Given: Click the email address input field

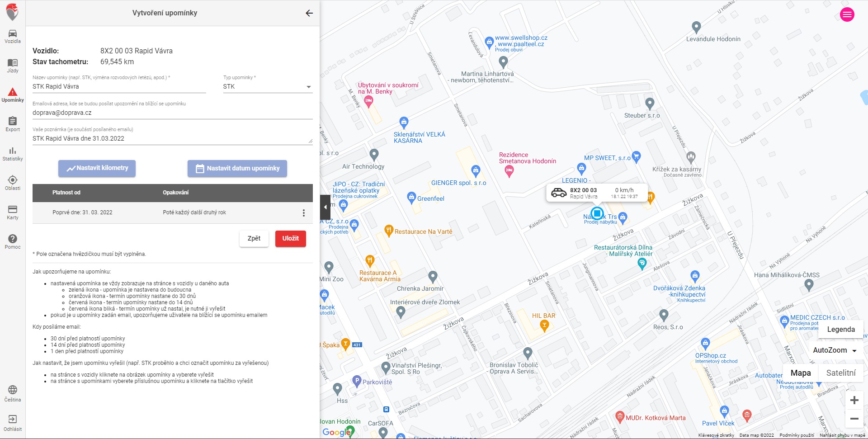Looking at the screenshot, I should 172,113.
